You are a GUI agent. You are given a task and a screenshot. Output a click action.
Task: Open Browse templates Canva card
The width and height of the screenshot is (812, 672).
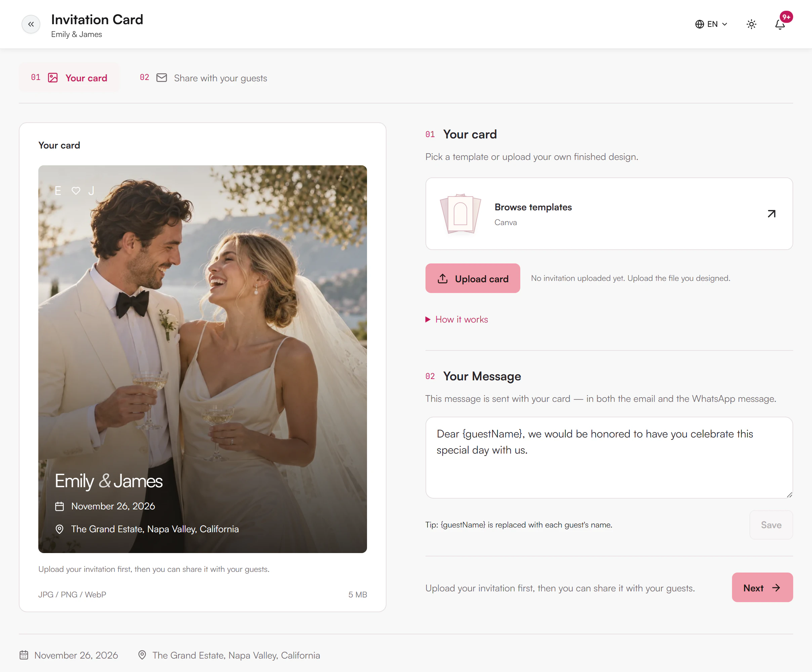click(609, 214)
